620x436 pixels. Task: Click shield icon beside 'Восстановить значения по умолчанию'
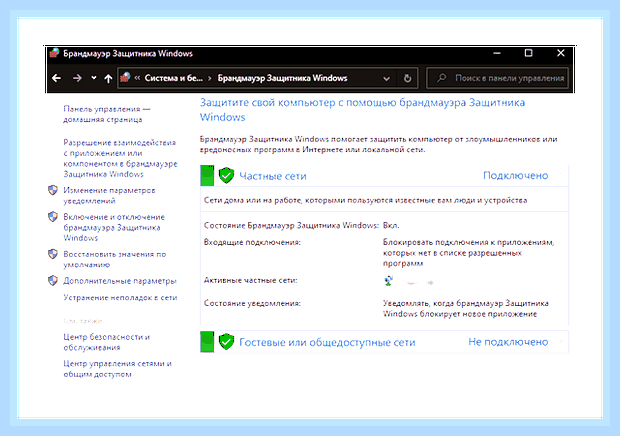(x=53, y=254)
